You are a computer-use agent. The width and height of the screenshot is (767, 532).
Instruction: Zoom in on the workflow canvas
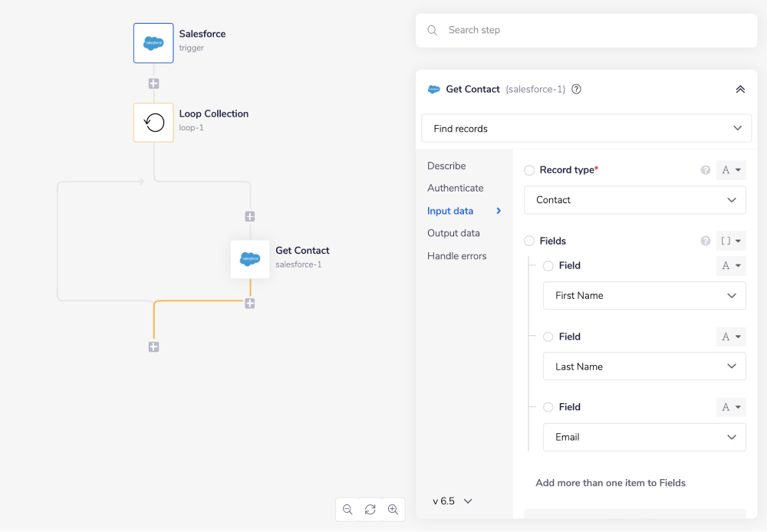coord(393,509)
